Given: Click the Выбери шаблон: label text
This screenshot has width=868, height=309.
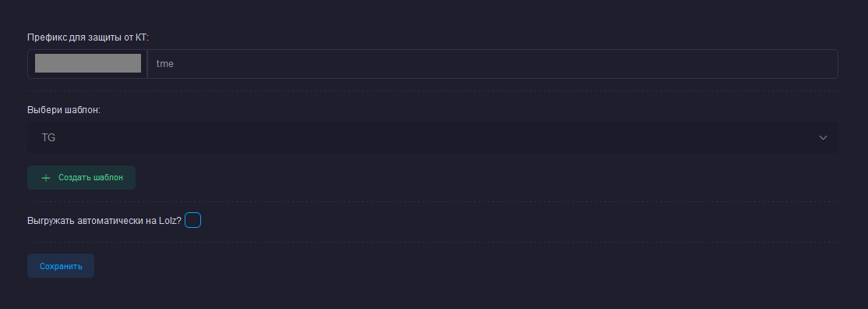Looking at the screenshot, I should click(x=64, y=110).
